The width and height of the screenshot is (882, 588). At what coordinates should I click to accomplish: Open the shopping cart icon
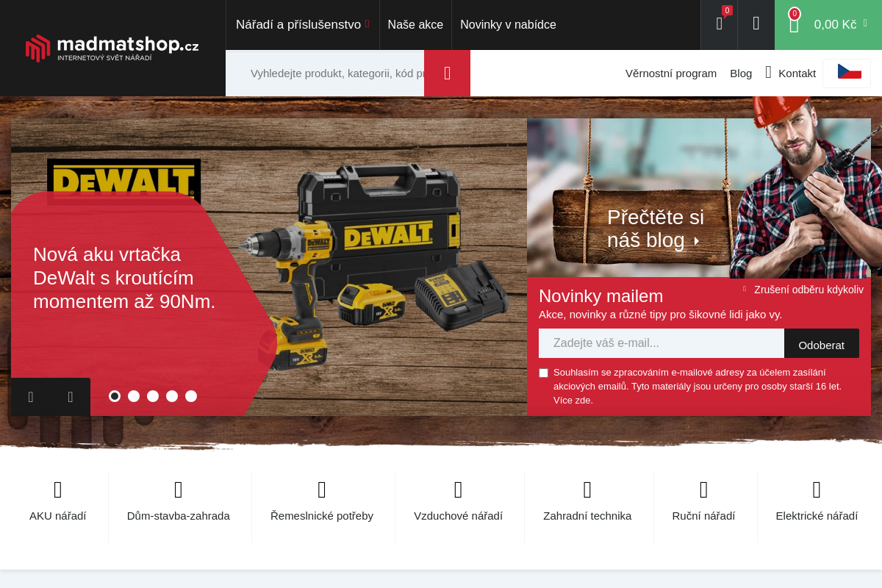click(794, 24)
